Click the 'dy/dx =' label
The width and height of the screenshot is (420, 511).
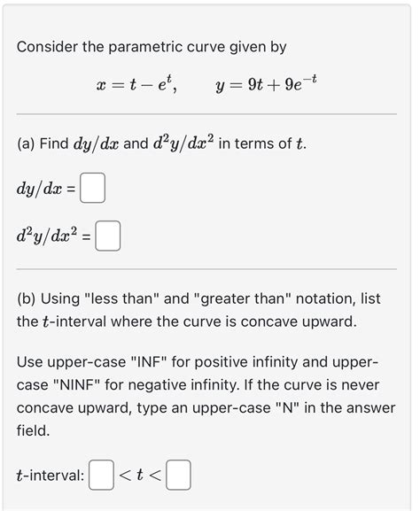(46, 189)
